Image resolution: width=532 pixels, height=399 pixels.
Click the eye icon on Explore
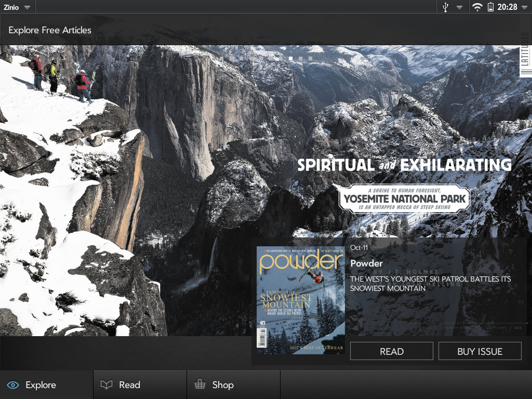13,385
